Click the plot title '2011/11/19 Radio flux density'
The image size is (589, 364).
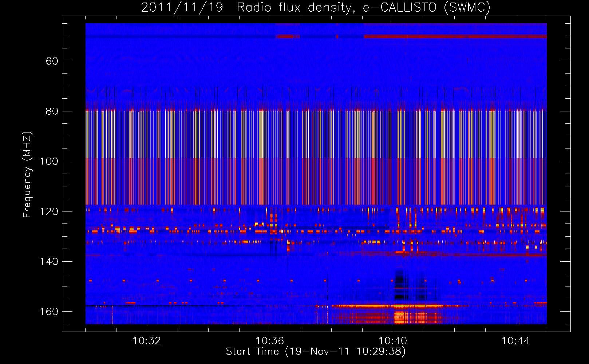(x=246, y=7)
